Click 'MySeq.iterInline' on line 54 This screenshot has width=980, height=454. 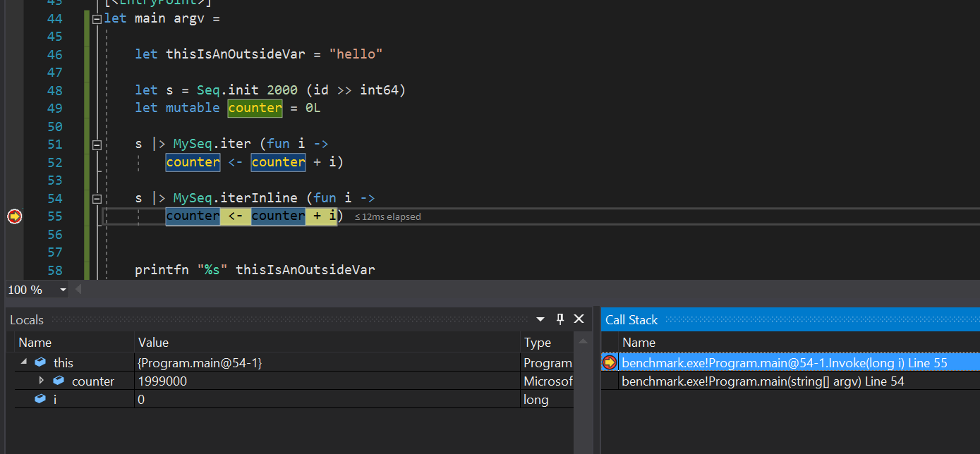tap(236, 199)
